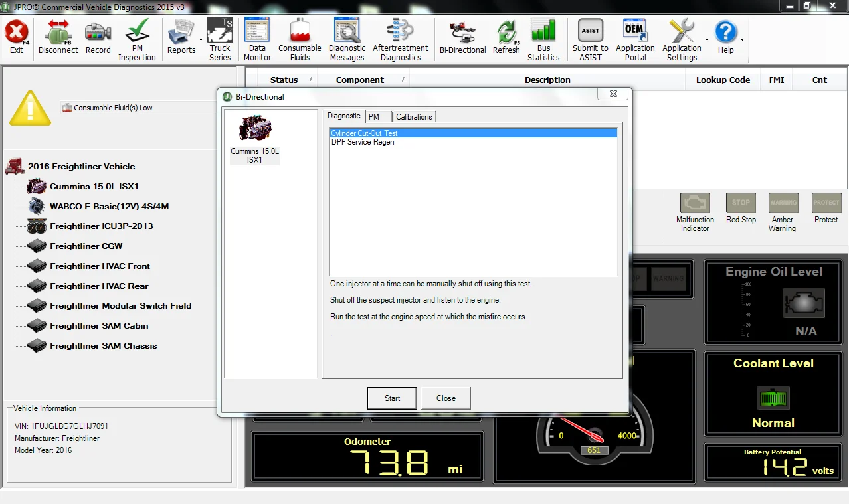Open the Bus Statistics tool
This screenshot has height=504, width=849.
tap(543, 40)
